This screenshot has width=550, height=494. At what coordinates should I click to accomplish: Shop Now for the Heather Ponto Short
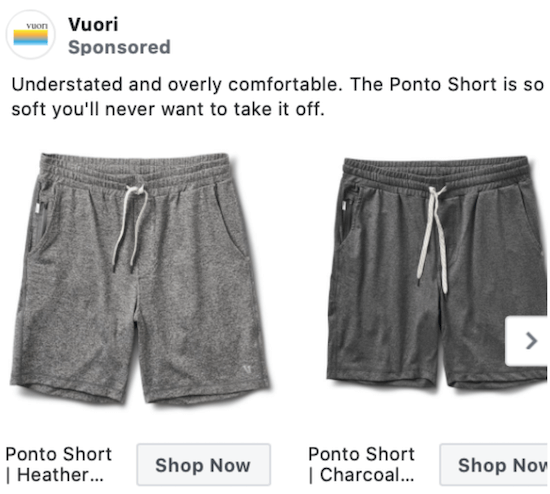(x=203, y=465)
